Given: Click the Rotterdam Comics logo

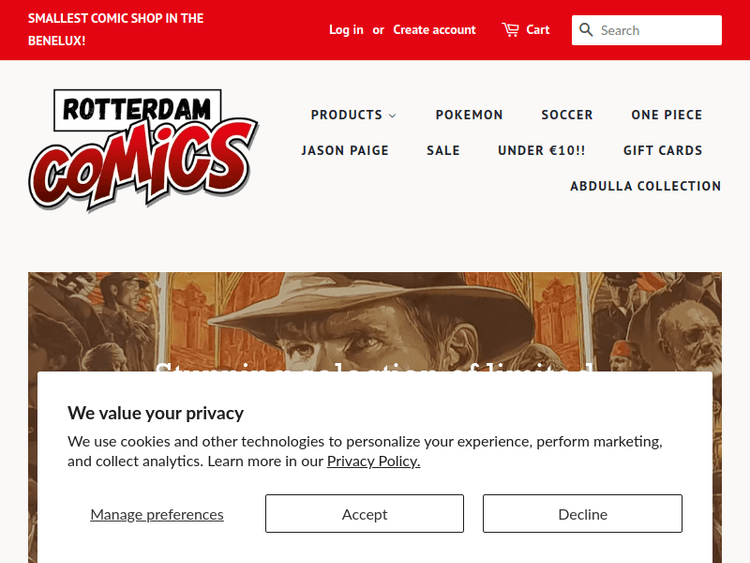Looking at the screenshot, I should coord(143,150).
